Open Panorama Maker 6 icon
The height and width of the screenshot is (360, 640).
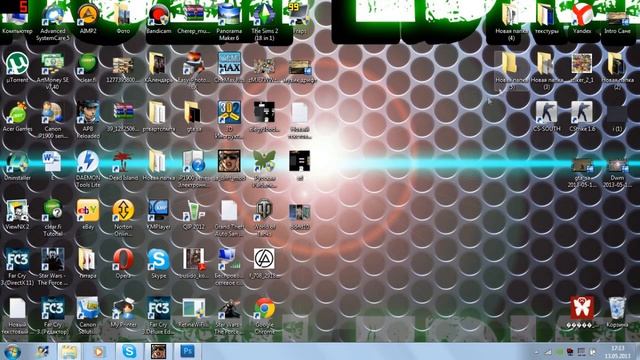tap(229, 22)
